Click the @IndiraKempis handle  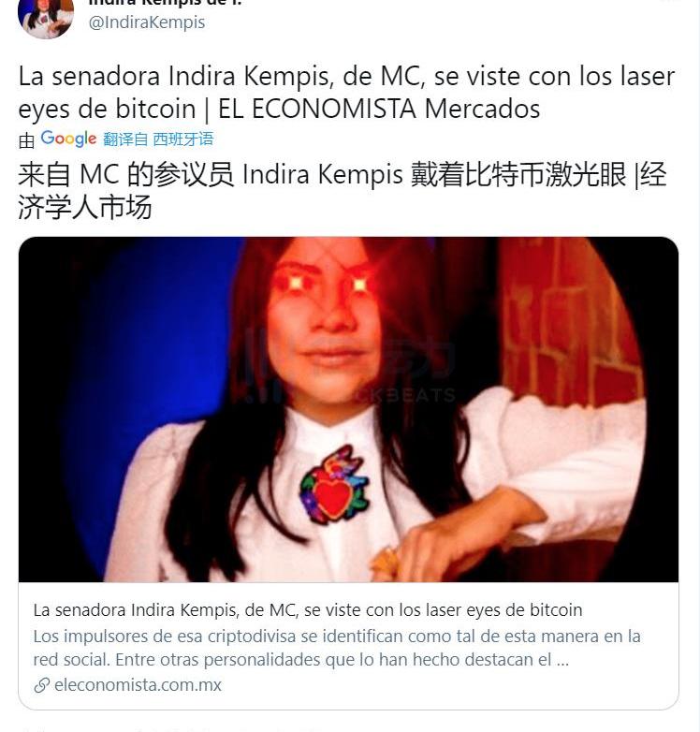(147, 22)
